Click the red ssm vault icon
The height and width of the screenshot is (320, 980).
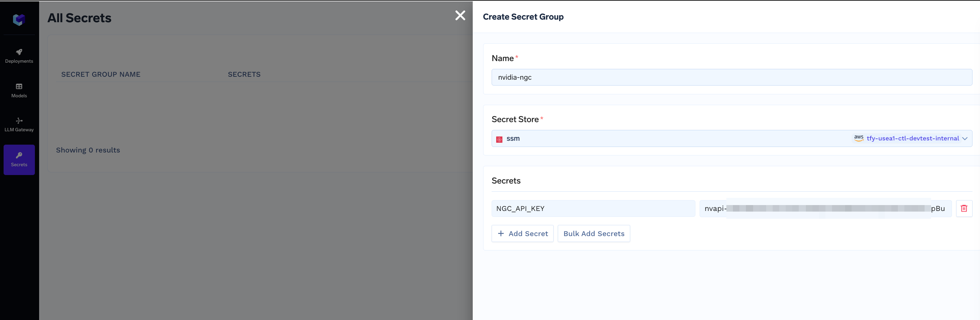coord(499,138)
